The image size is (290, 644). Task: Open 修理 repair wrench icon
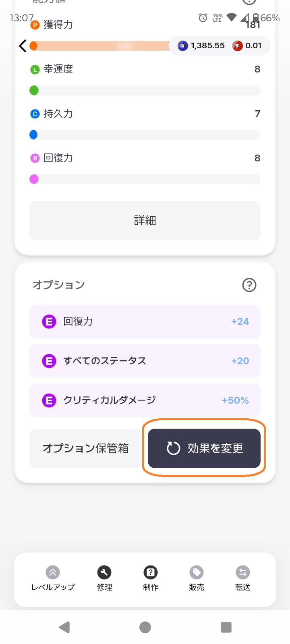[x=104, y=572]
